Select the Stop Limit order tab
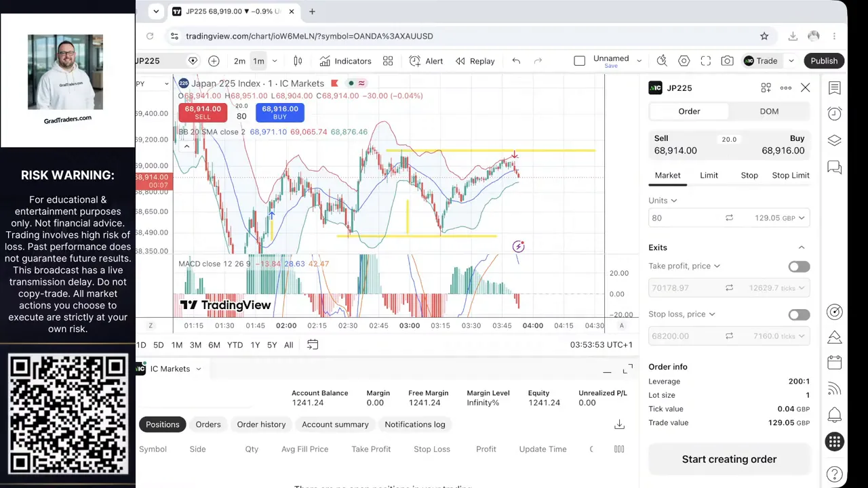The width and height of the screenshot is (868, 488). tap(791, 176)
